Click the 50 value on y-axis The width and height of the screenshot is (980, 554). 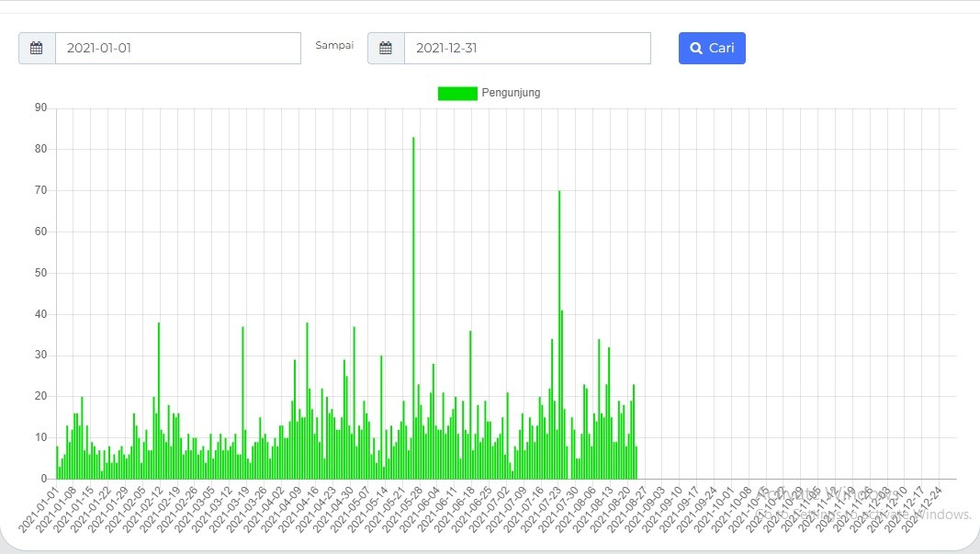tap(40, 273)
